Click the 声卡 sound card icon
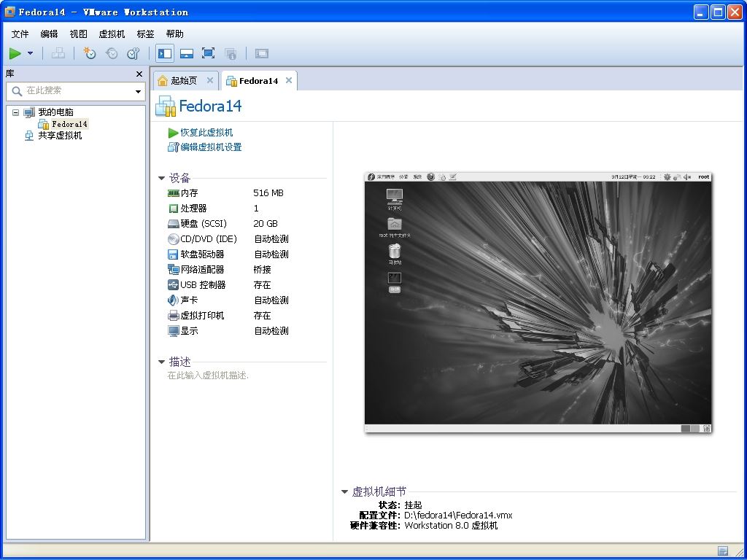 pyautogui.click(x=174, y=300)
